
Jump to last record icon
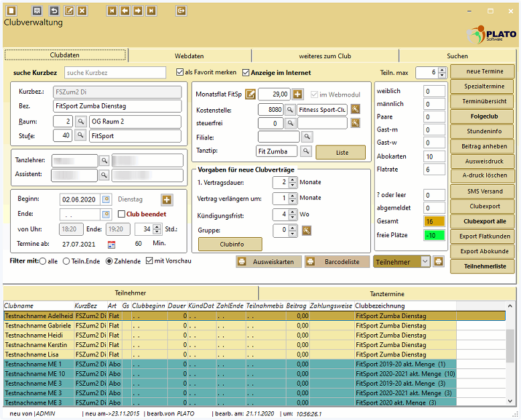click(x=151, y=11)
